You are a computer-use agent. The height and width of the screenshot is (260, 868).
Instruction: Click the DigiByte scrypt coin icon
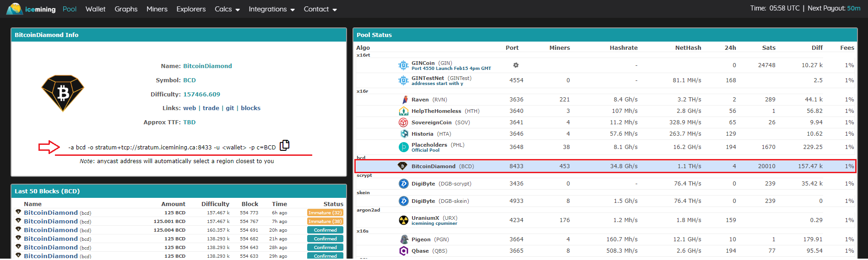[x=403, y=184]
